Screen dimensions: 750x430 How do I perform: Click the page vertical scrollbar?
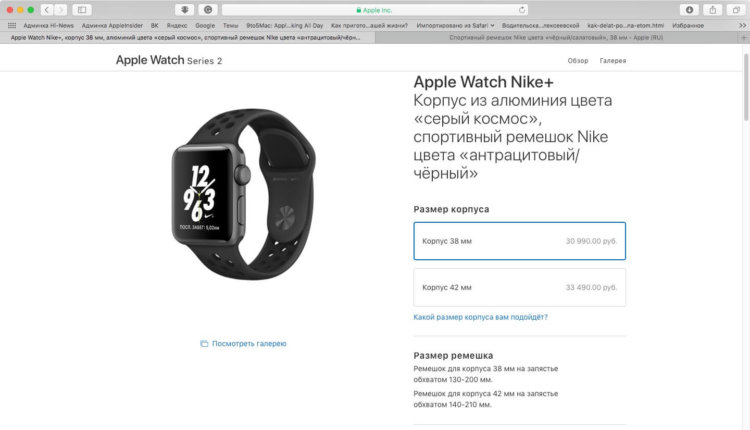click(746, 96)
